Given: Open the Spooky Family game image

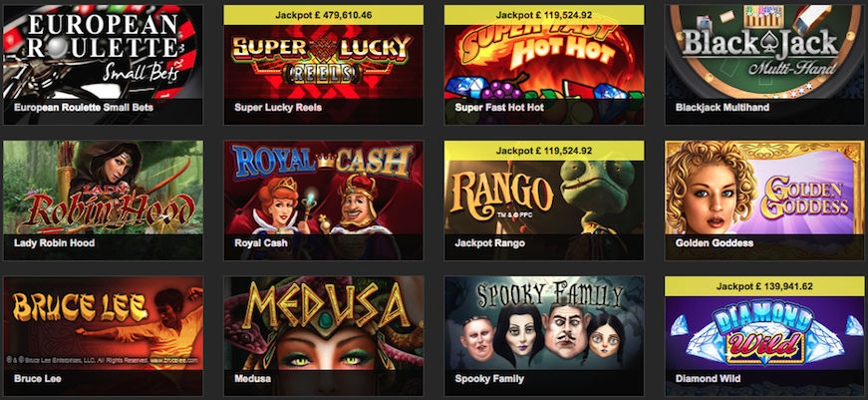Looking at the screenshot, I should [x=544, y=323].
